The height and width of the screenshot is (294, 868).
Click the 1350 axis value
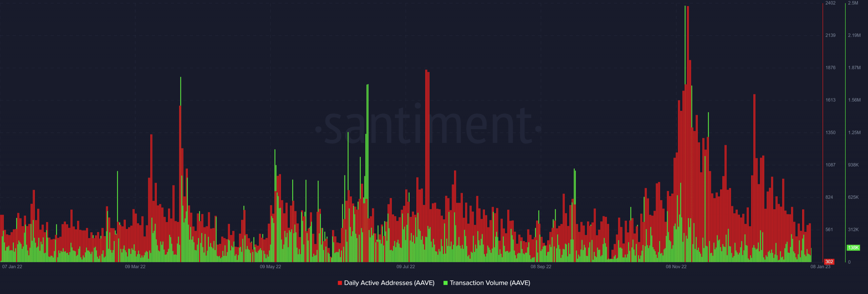click(x=830, y=133)
